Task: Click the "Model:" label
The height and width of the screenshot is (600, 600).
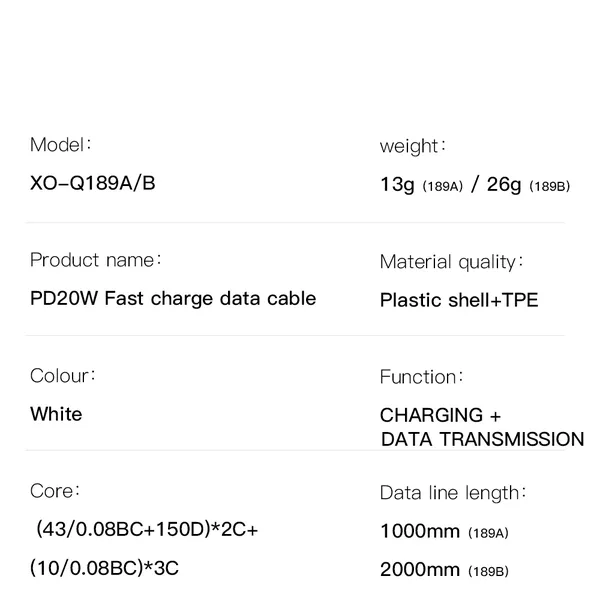Action: point(61,144)
